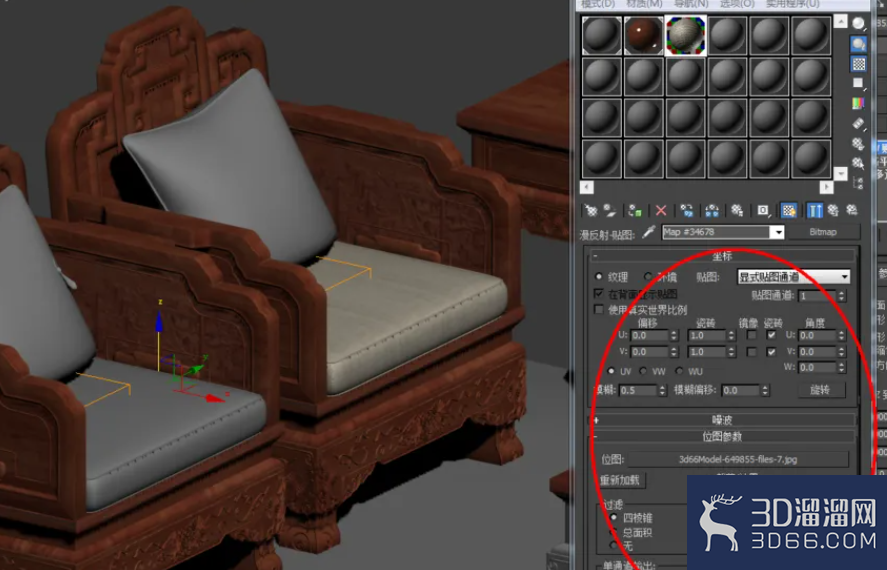The height and width of the screenshot is (570, 887).
Task: Click the 旋转 button
Action: click(x=820, y=390)
